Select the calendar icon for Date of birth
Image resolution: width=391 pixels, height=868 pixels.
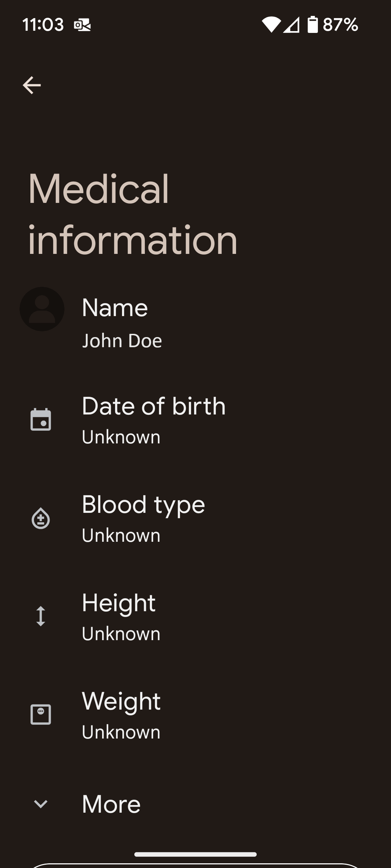click(x=41, y=420)
